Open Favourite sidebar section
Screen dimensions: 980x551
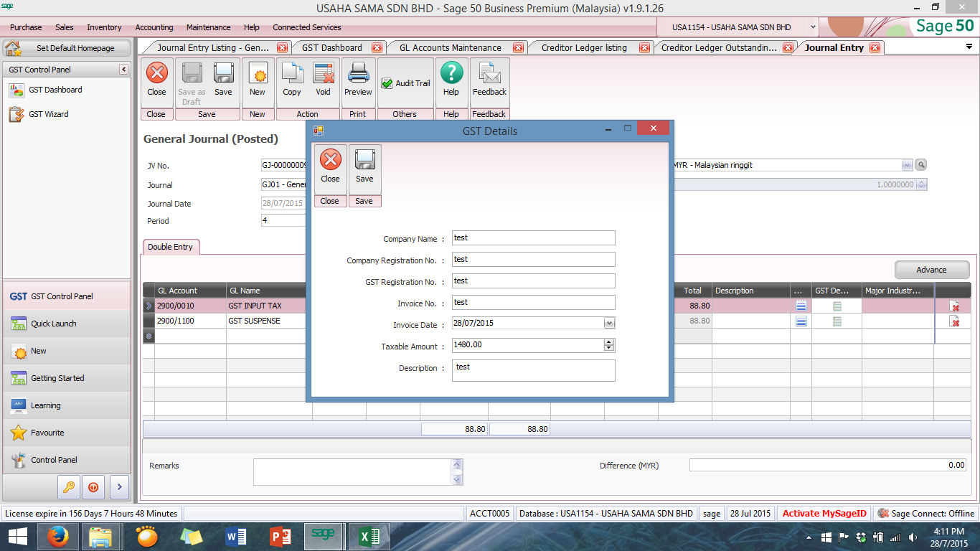point(67,433)
